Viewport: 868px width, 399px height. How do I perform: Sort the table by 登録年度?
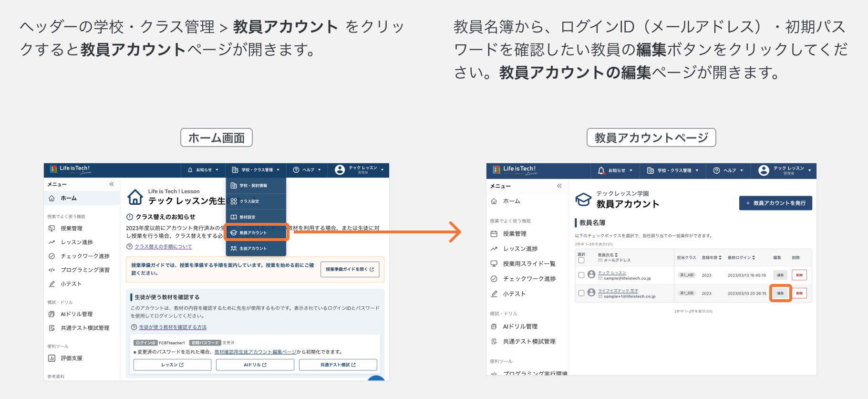[x=712, y=258]
